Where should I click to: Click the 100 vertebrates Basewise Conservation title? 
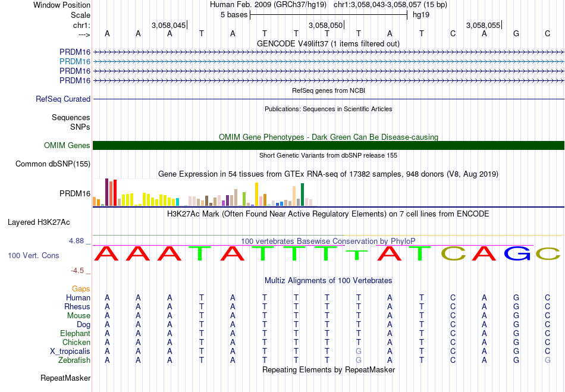[x=328, y=242]
